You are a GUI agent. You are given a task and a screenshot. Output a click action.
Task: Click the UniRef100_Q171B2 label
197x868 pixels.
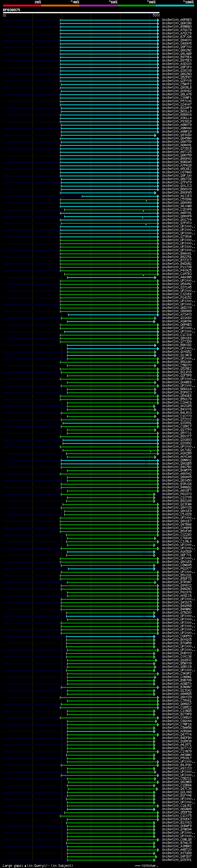coord(177,450)
